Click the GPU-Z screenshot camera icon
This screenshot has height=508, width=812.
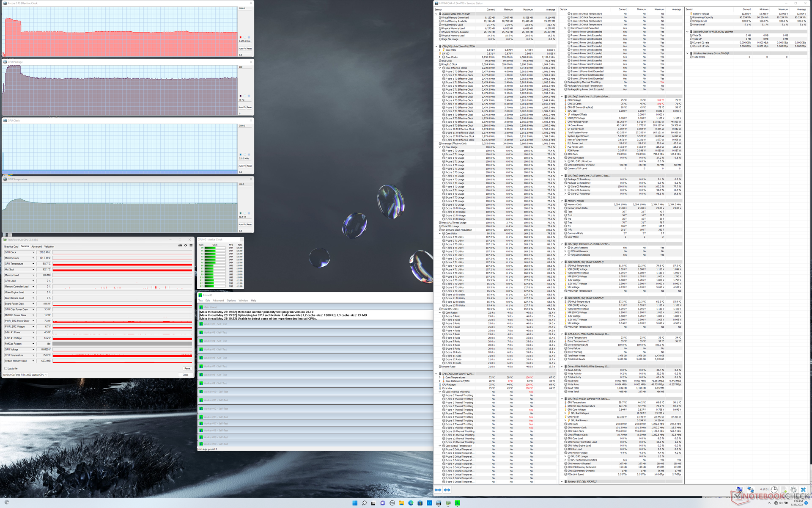tap(180, 246)
